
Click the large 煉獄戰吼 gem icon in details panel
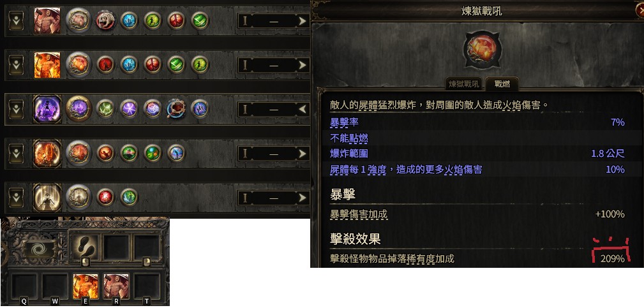click(x=482, y=50)
